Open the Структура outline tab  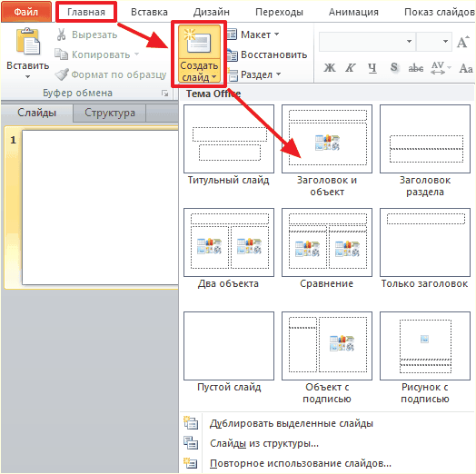coord(110,113)
